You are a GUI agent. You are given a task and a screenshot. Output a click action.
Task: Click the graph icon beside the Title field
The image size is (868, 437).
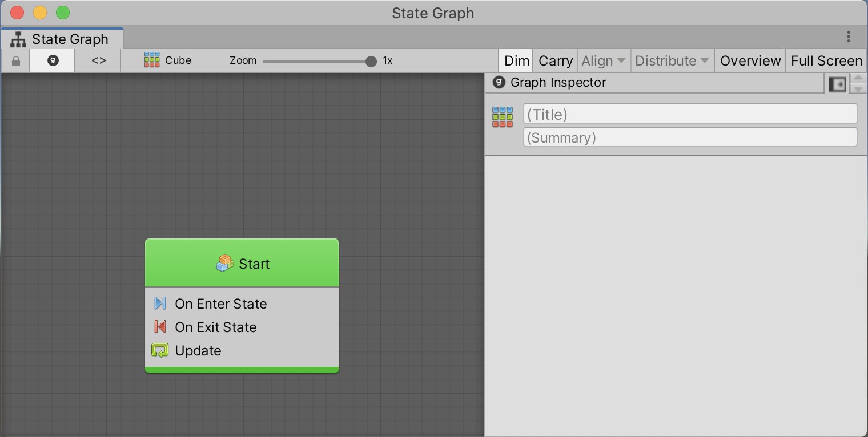pyautogui.click(x=503, y=117)
